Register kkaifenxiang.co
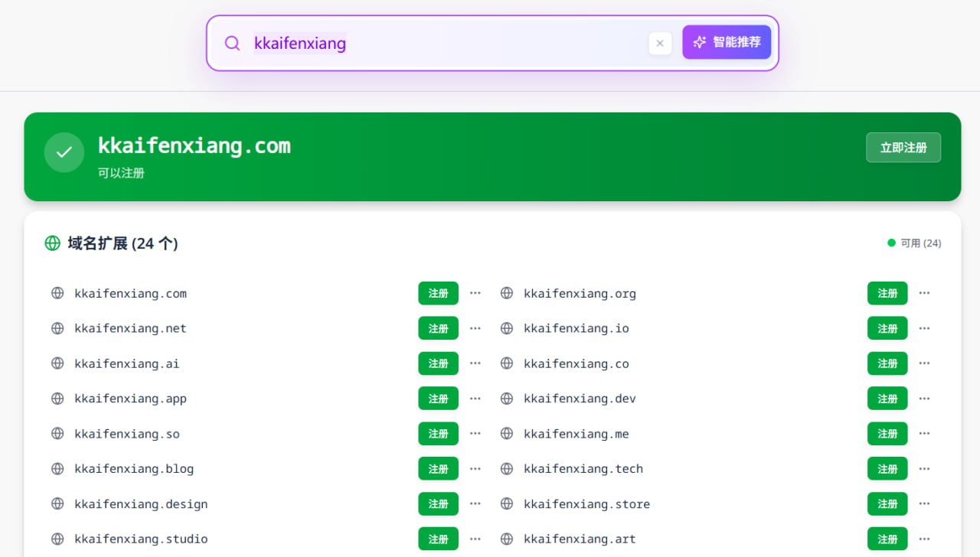Image resolution: width=980 pixels, height=557 pixels. (887, 363)
